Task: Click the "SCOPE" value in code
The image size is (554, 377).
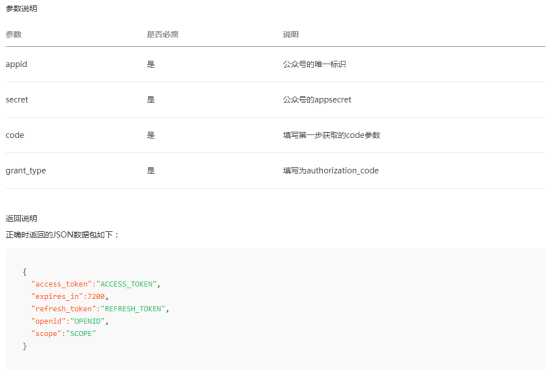Action: pyautogui.click(x=81, y=334)
